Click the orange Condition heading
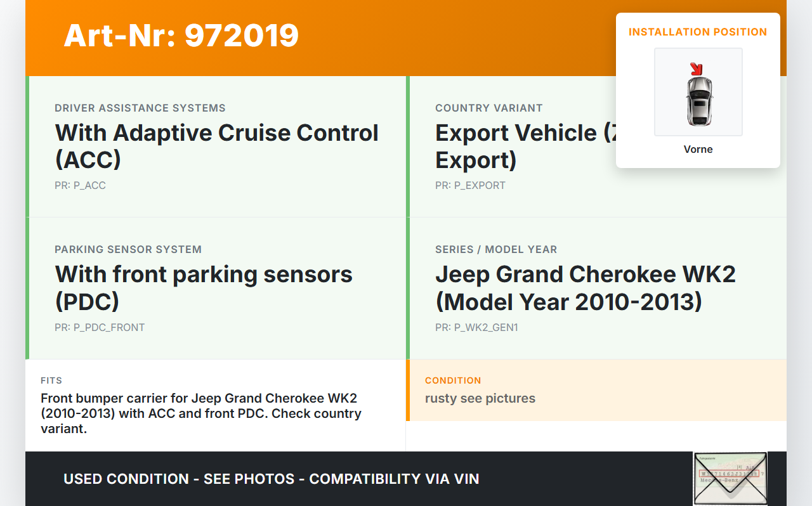Image resolution: width=812 pixels, height=506 pixels. click(x=453, y=380)
